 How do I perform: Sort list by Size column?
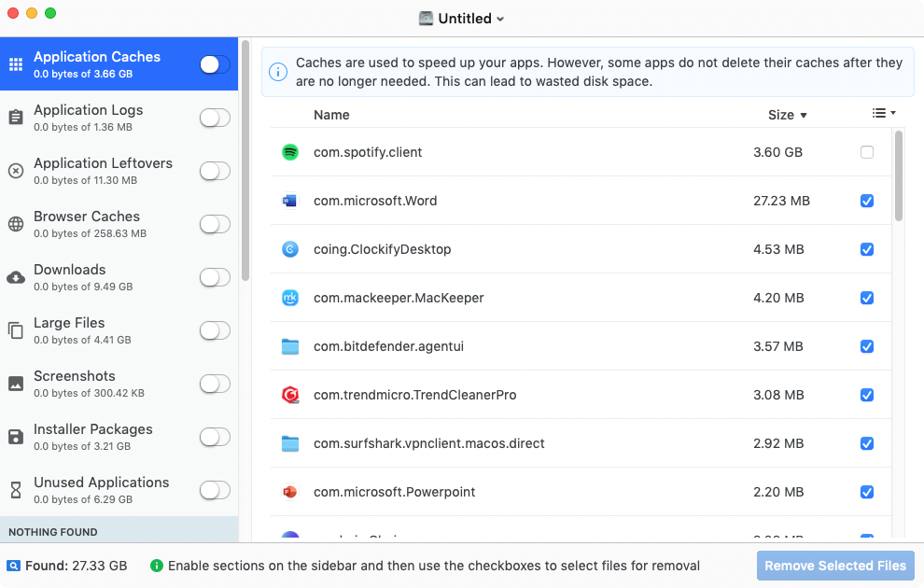pyautogui.click(x=788, y=115)
